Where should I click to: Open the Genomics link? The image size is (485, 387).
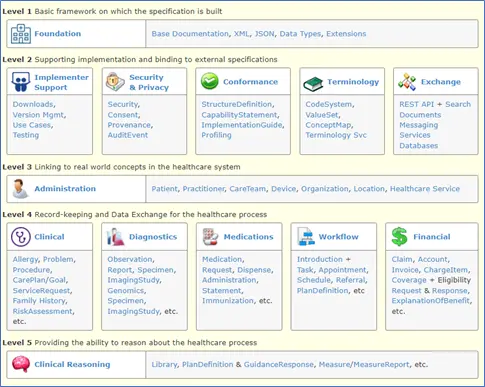click(126, 290)
